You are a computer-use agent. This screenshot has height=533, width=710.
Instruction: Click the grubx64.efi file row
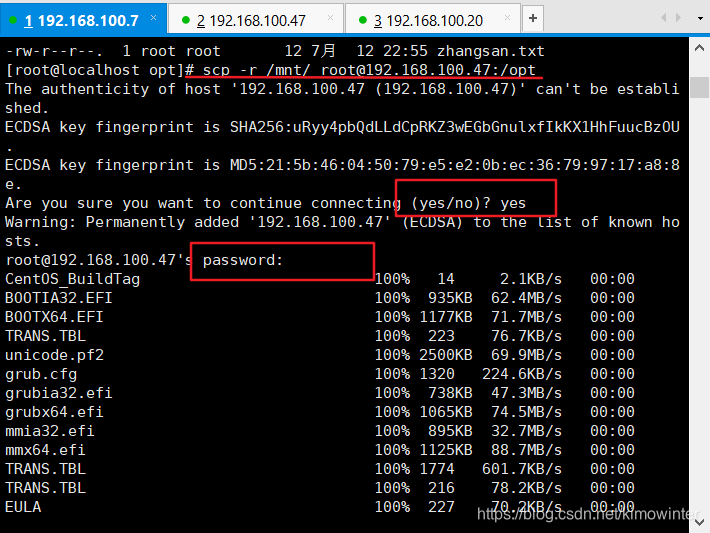tap(320, 412)
